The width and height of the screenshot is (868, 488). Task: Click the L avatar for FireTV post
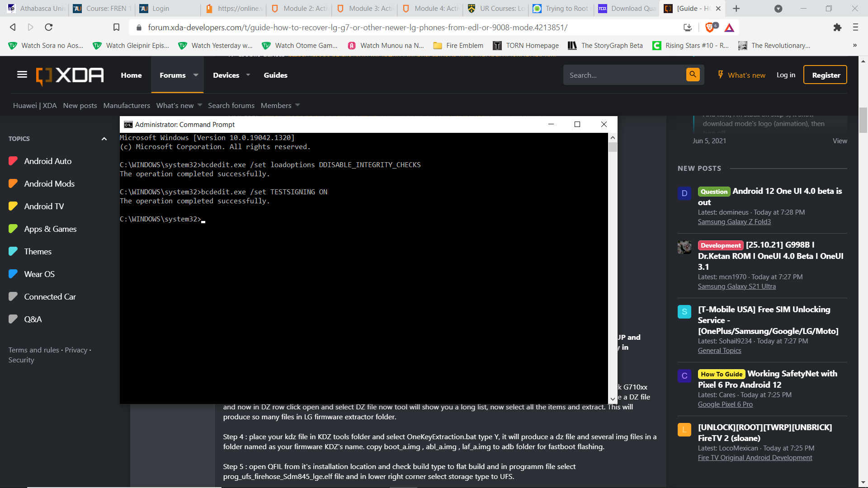coord(684,430)
